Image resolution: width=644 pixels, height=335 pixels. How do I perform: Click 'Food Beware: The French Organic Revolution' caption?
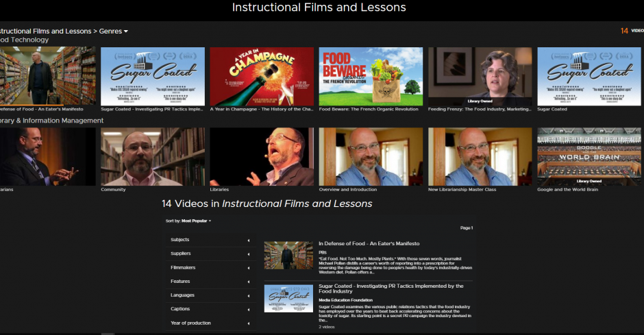coord(369,109)
